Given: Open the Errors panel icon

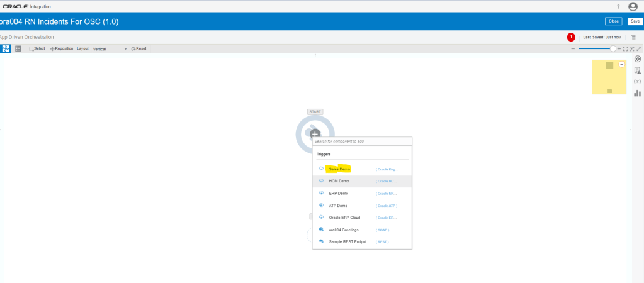Looking at the screenshot, I should coord(637,70).
